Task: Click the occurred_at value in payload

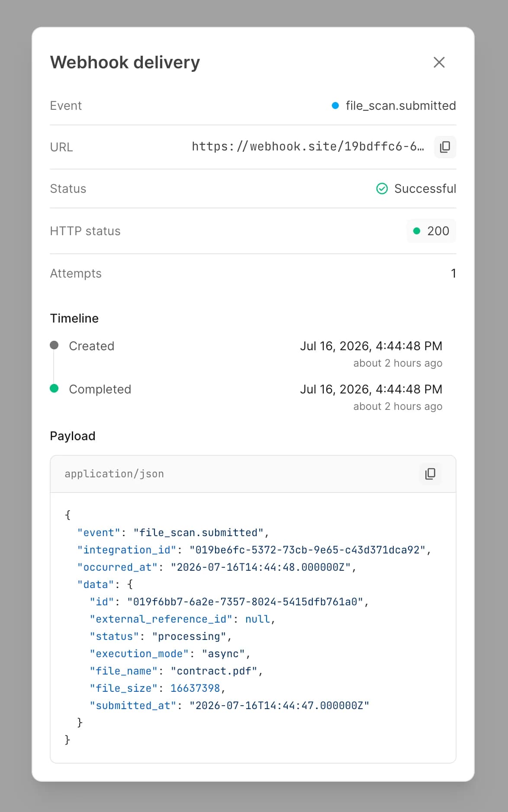Action: click(260, 567)
